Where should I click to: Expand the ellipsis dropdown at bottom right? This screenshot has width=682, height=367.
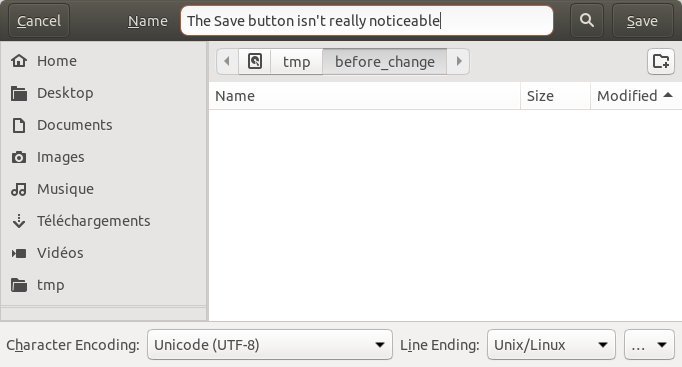click(x=649, y=345)
